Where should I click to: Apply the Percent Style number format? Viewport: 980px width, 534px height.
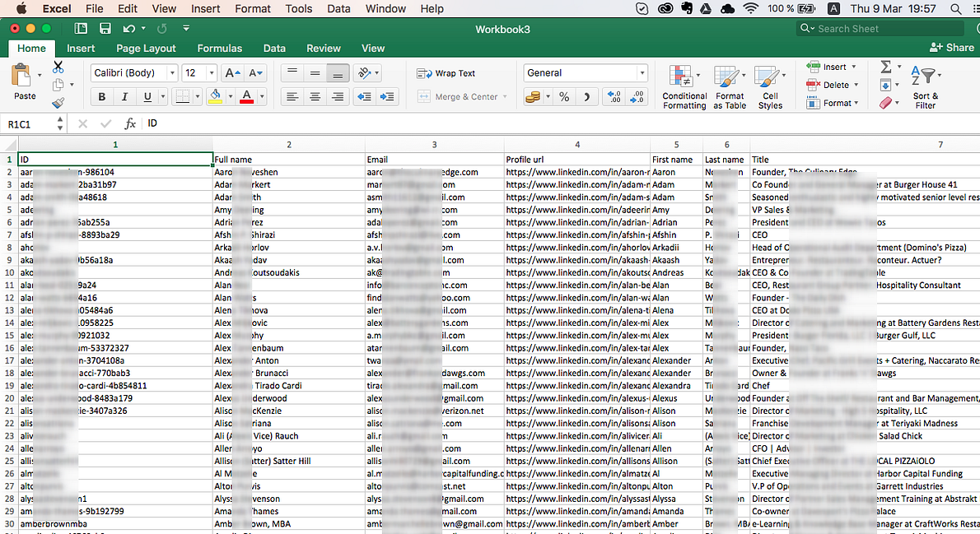click(x=564, y=96)
